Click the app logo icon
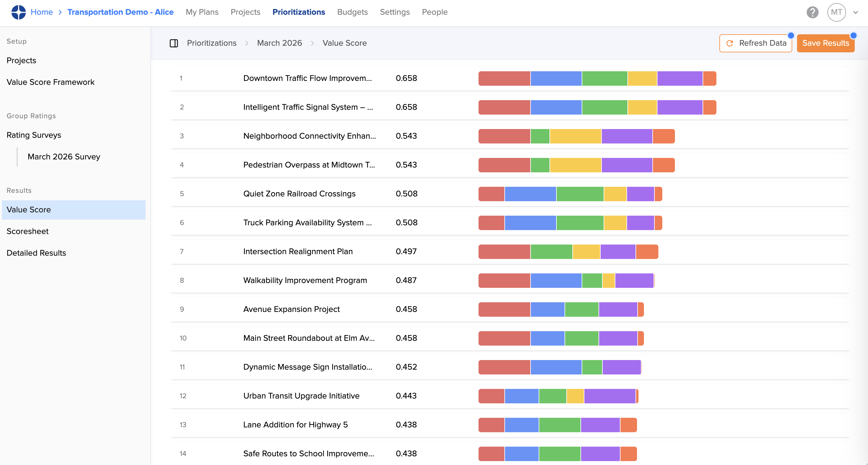Screen dimensions: 868x465 point(19,12)
